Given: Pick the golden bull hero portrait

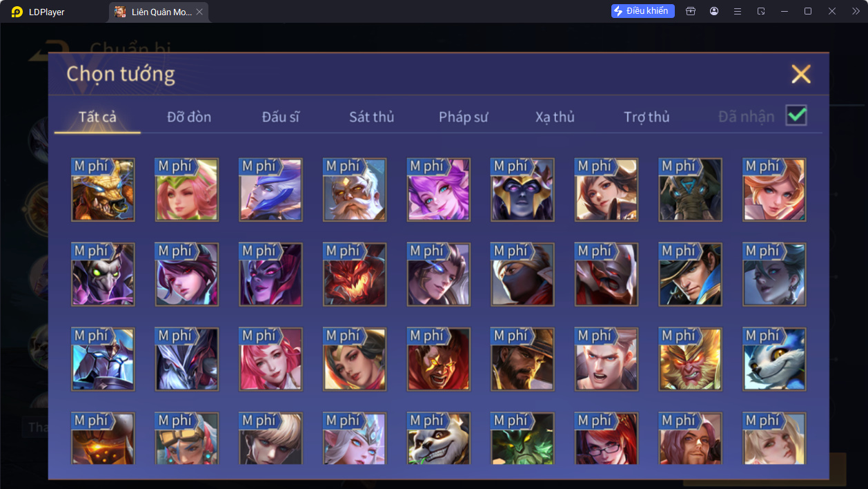Looking at the screenshot, I should click(103, 190).
